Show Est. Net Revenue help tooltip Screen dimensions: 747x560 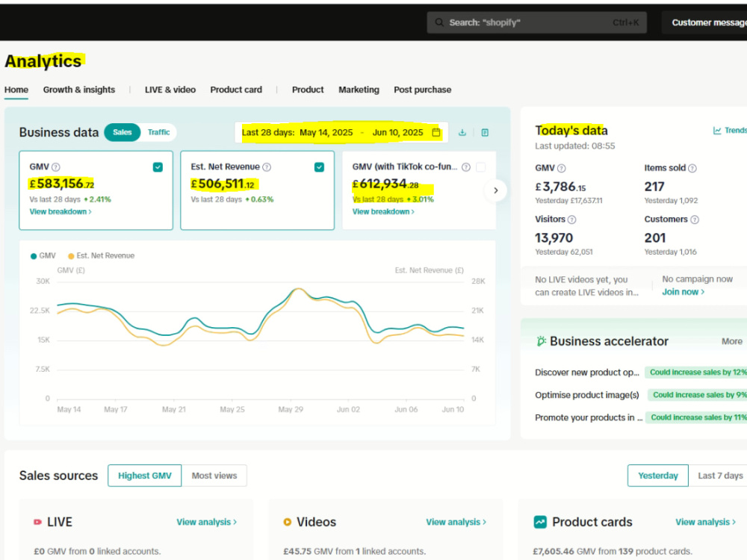click(x=267, y=167)
